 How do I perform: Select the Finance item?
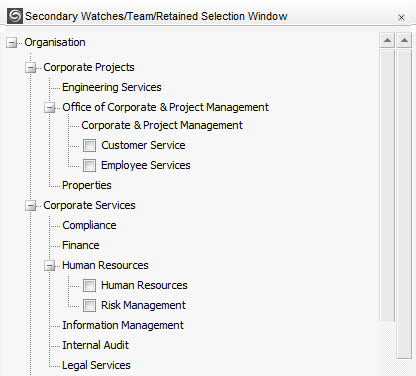(81, 245)
